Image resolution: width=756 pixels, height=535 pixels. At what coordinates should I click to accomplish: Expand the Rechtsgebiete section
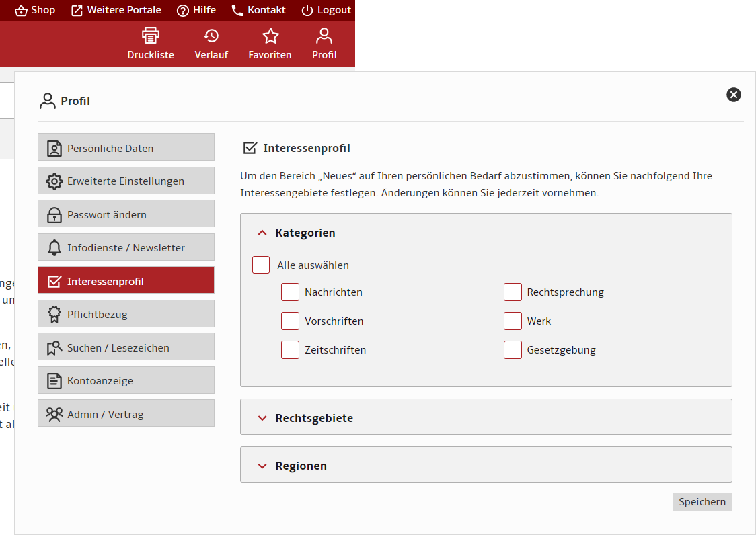pyautogui.click(x=262, y=418)
